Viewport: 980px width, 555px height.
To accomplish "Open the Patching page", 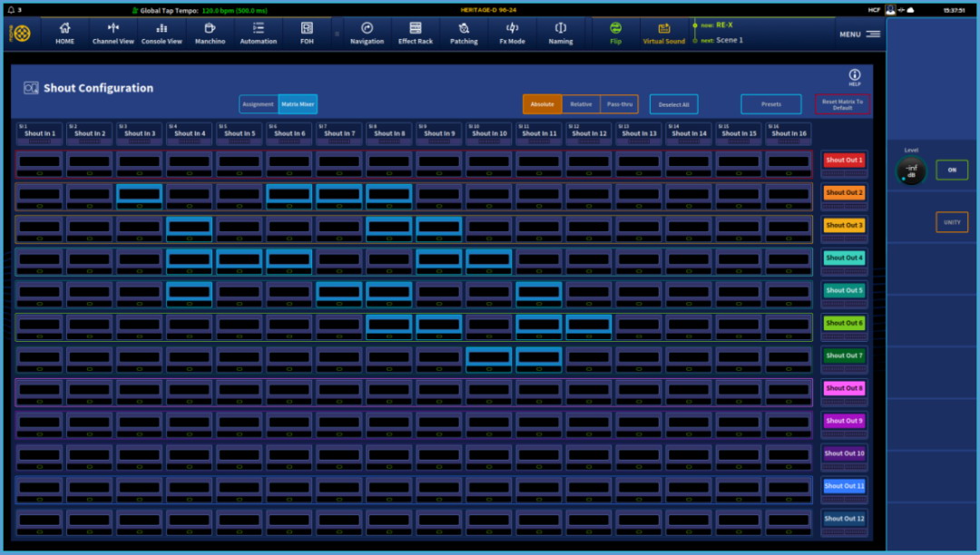I will [464, 34].
